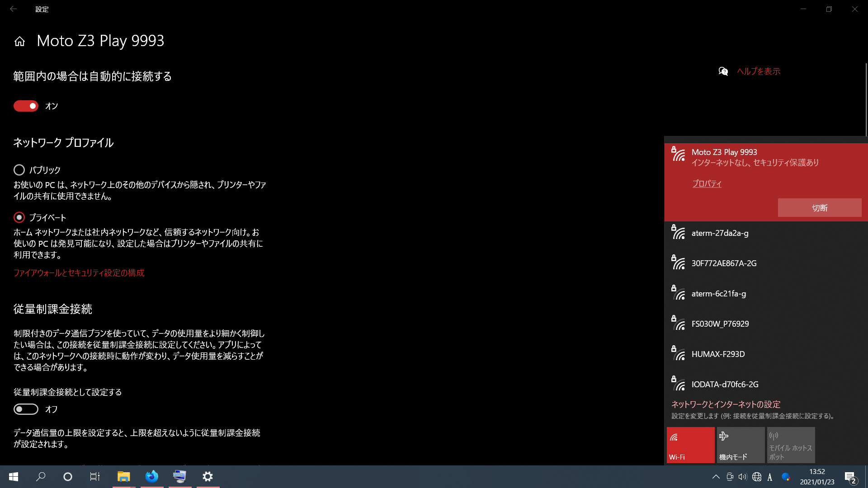The height and width of the screenshot is (488, 868).
Task: Select the FS030W_P76929 network
Action: [766, 324]
